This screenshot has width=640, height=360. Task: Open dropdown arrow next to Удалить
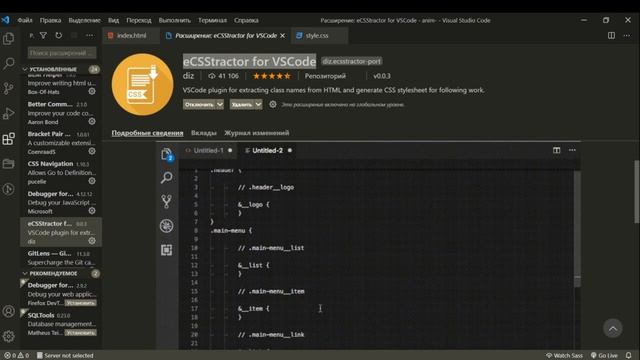pos(258,105)
